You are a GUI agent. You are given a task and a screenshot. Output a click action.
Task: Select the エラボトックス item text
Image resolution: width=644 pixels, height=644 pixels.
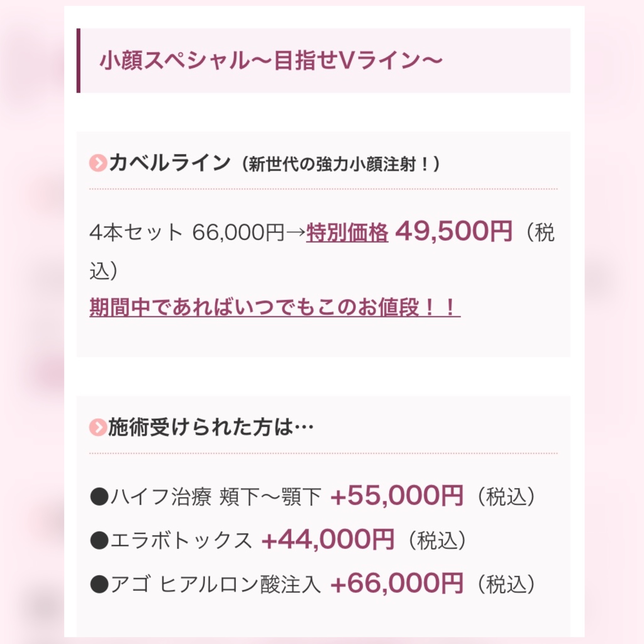181,540
